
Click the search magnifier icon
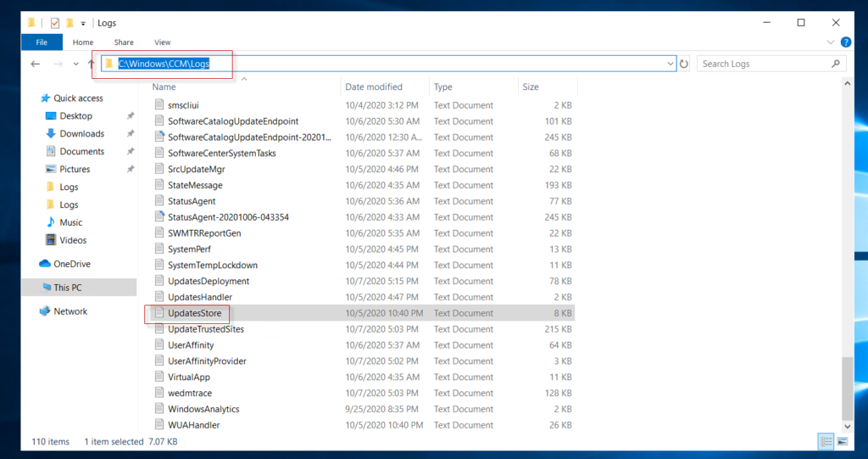[835, 64]
